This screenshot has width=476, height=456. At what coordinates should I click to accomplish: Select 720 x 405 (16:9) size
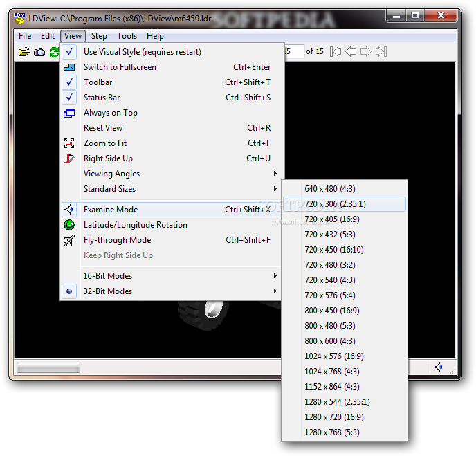[345, 219]
